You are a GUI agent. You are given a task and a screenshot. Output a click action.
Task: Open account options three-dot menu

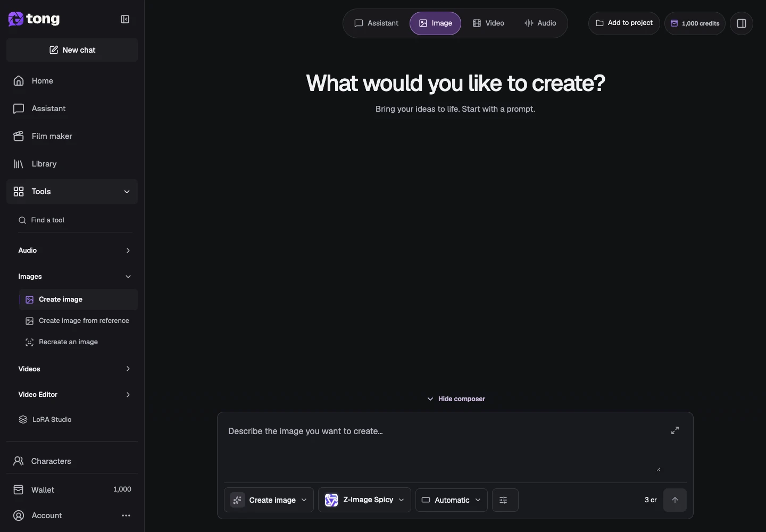126,516
